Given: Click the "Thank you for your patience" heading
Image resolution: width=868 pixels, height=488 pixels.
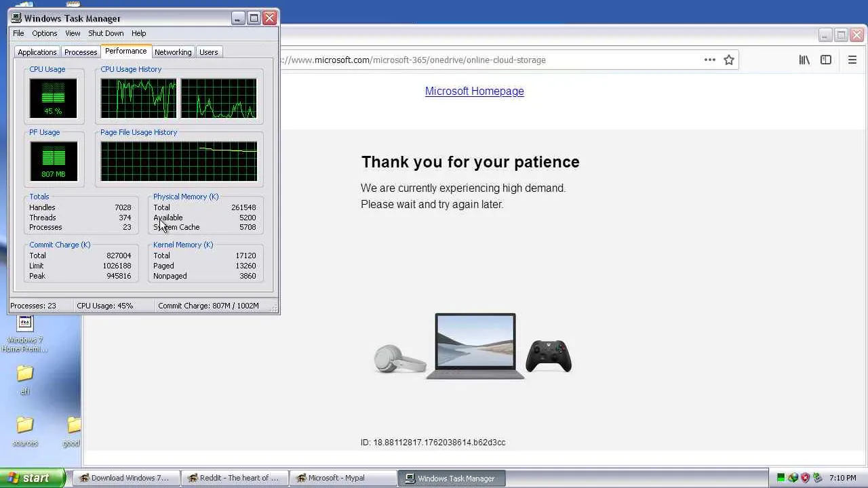Looking at the screenshot, I should [471, 162].
